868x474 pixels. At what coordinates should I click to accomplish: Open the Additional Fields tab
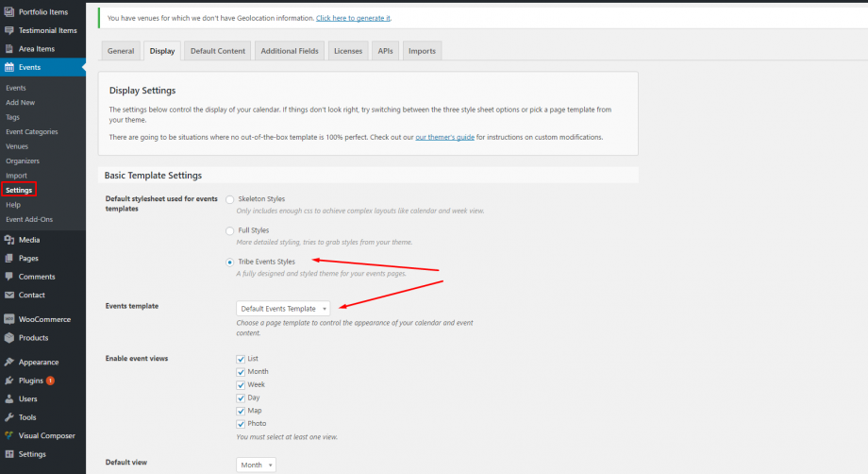pyautogui.click(x=290, y=51)
